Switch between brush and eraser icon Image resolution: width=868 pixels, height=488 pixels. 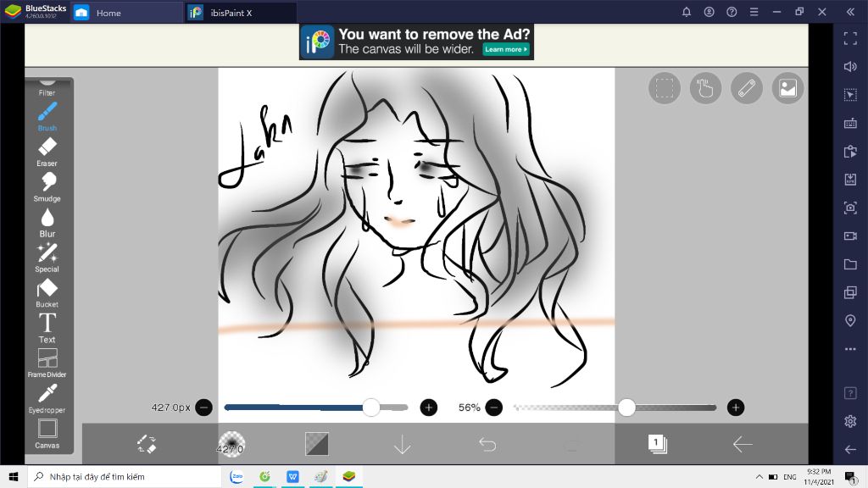click(147, 444)
